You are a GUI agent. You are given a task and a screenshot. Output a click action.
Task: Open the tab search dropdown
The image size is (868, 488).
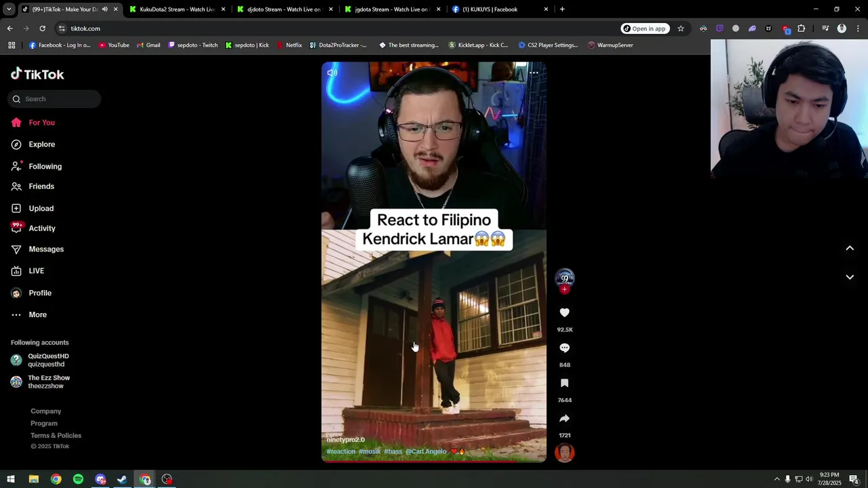point(9,9)
